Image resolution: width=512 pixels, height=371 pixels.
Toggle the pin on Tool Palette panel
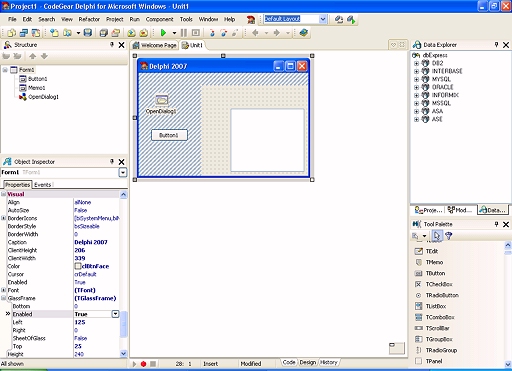pyautogui.click(x=496, y=224)
